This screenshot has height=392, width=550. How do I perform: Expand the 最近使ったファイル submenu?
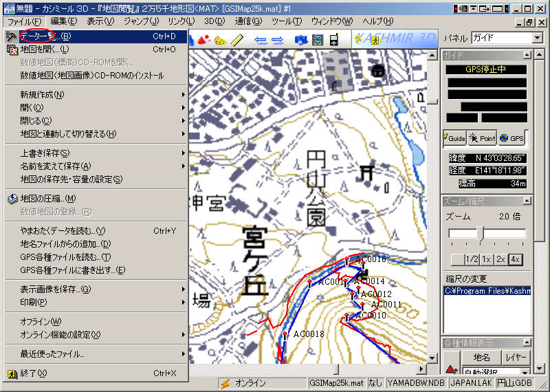click(x=96, y=354)
